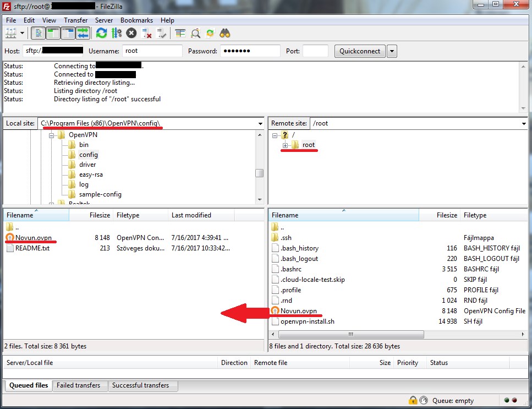The height and width of the screenshot is (409, 532).
Task: Click the refresh file lists icon
Action: 102,33
